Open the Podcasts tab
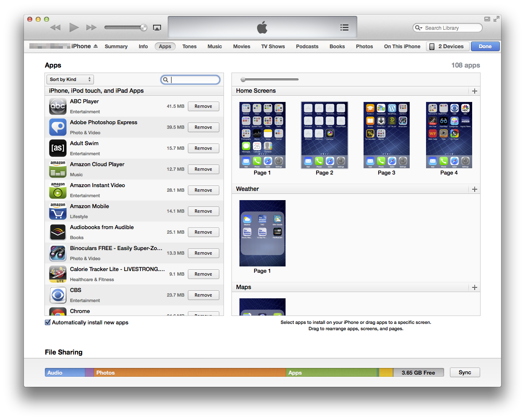The image size is (525, 420). [307, 46]
